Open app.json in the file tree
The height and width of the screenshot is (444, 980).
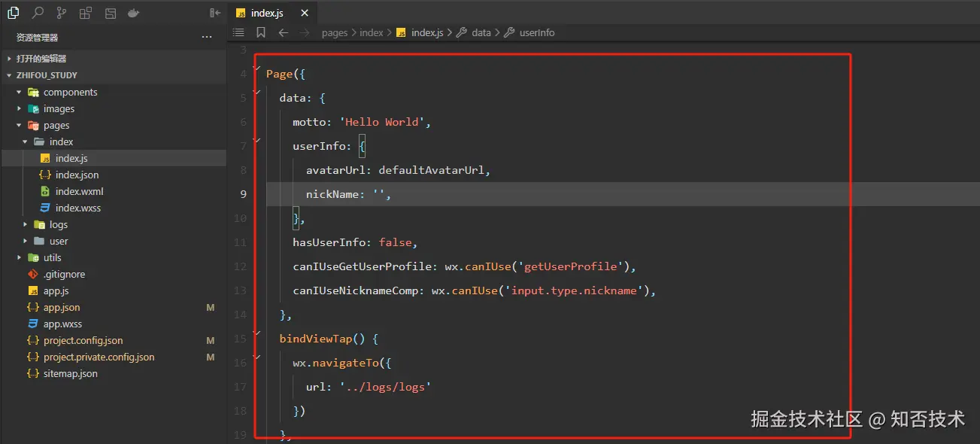point(62,307)
